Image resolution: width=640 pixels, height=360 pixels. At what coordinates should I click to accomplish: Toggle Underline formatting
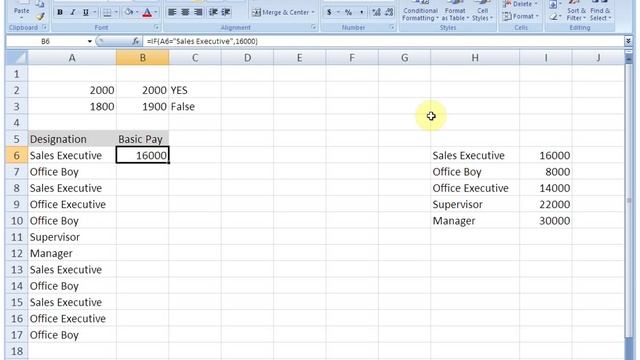85,13
